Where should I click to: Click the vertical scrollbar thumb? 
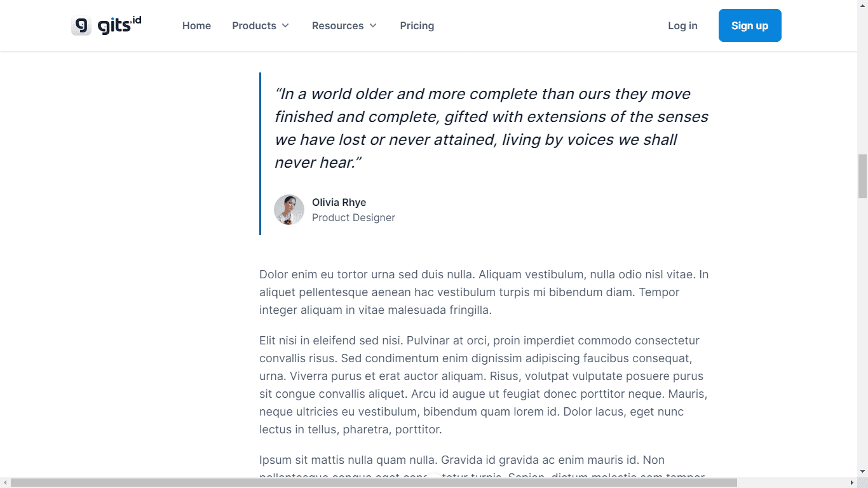tap(862, 176)
